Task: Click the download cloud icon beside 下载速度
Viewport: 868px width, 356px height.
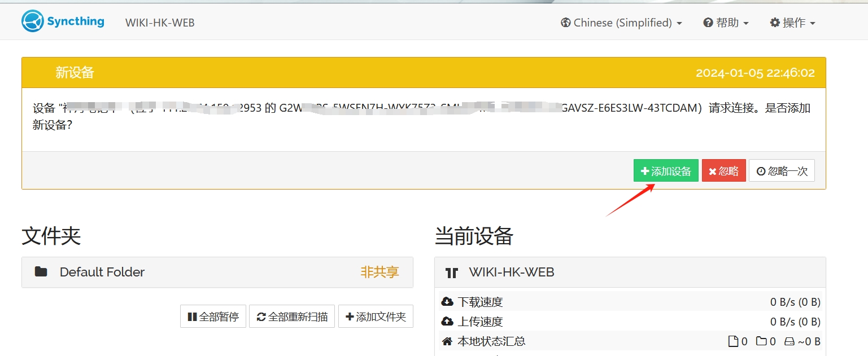Action: click(x=447, y=301)
